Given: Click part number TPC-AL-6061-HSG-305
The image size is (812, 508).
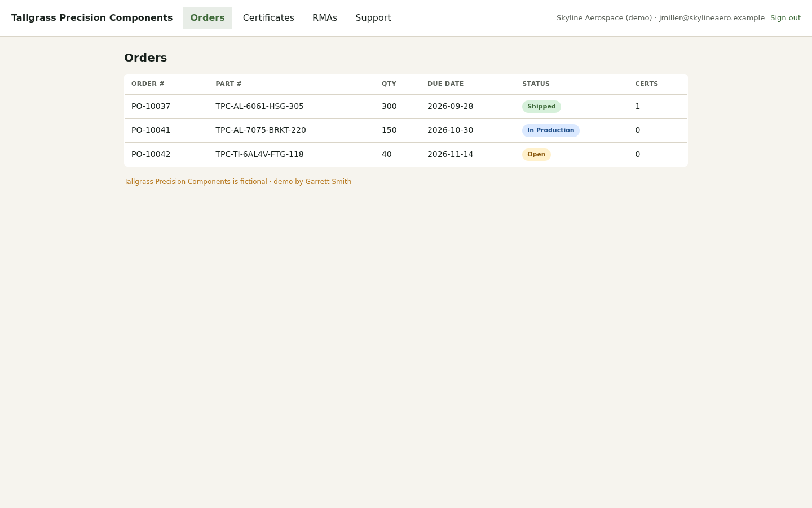Looking at the screenshot, I should point(259,106).
